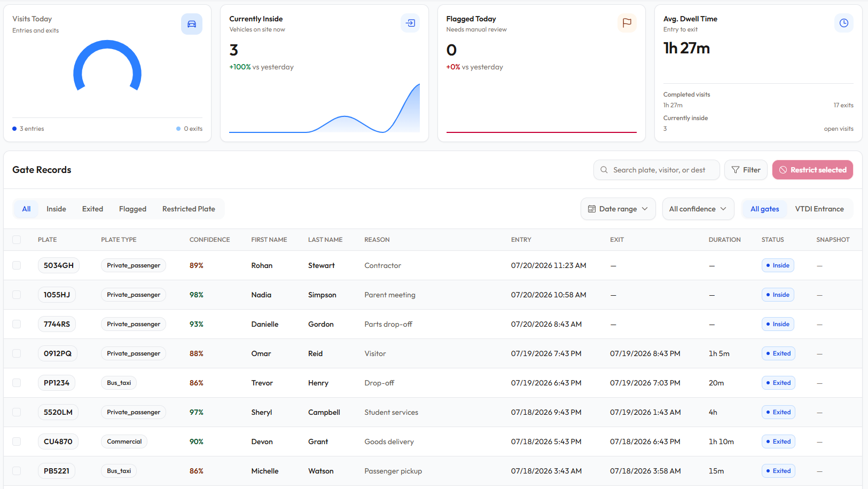Switch to the Flagged tab

click(132, 209)
